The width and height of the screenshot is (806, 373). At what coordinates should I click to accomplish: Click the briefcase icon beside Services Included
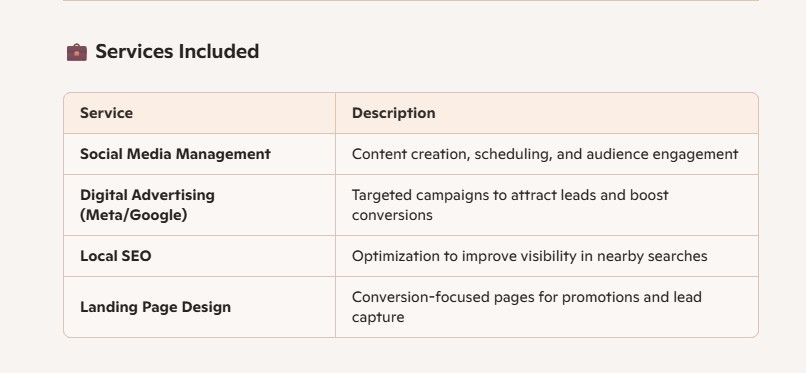coord(77,52)
